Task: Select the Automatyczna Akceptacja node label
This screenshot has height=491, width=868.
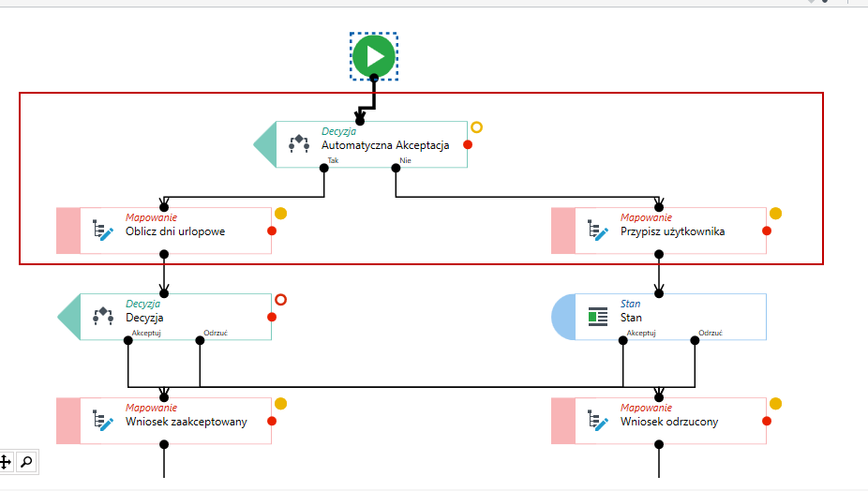Action: tap(385, 145)
